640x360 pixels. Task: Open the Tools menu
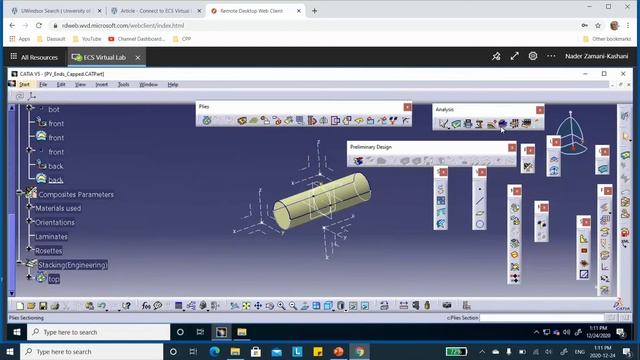[x=123, y=84]
